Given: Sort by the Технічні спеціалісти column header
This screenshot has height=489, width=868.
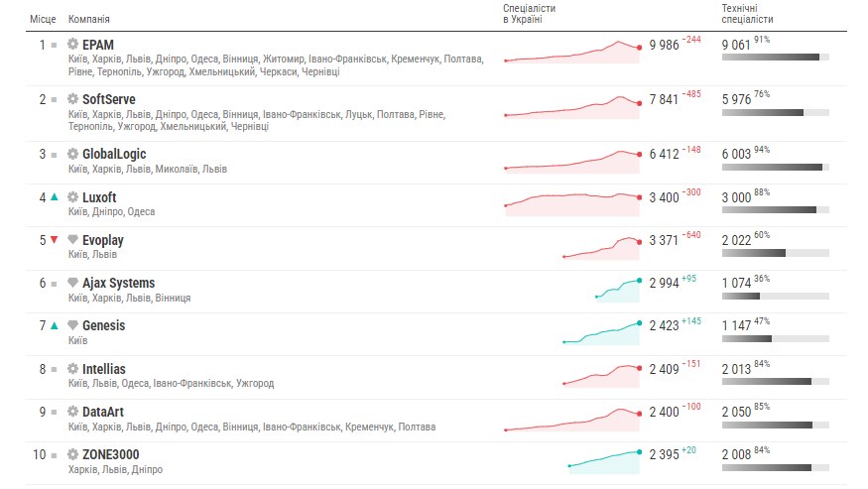Looking at the screenshot, I should [x=747, y=14].
